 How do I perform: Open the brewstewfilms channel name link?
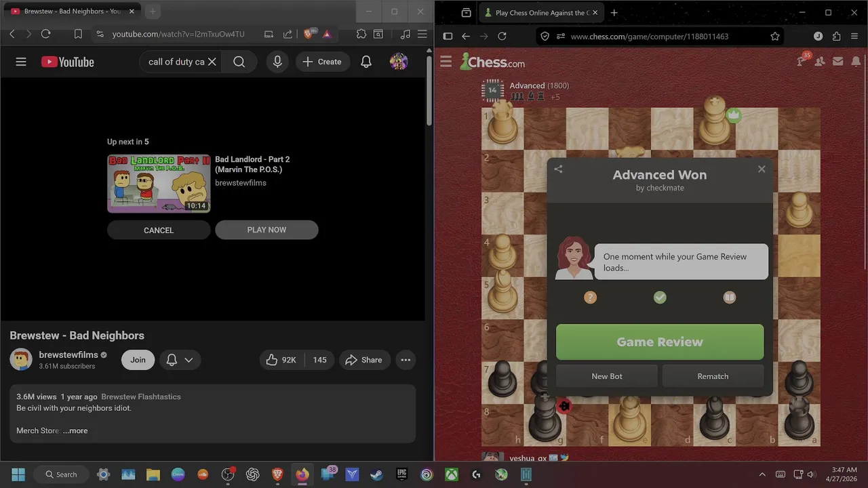pyautogui.click(x=68, y=354)
